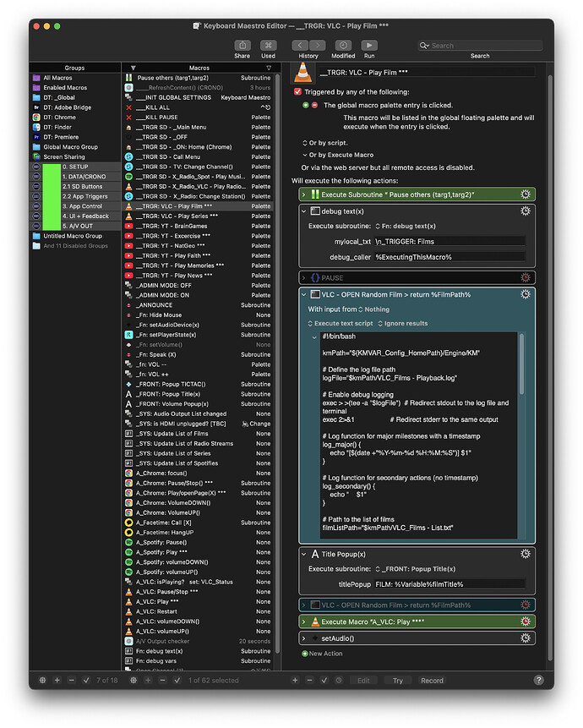Click the Modified clock toolbar icon
Screen dimensions: 583x728
point(343,45)
